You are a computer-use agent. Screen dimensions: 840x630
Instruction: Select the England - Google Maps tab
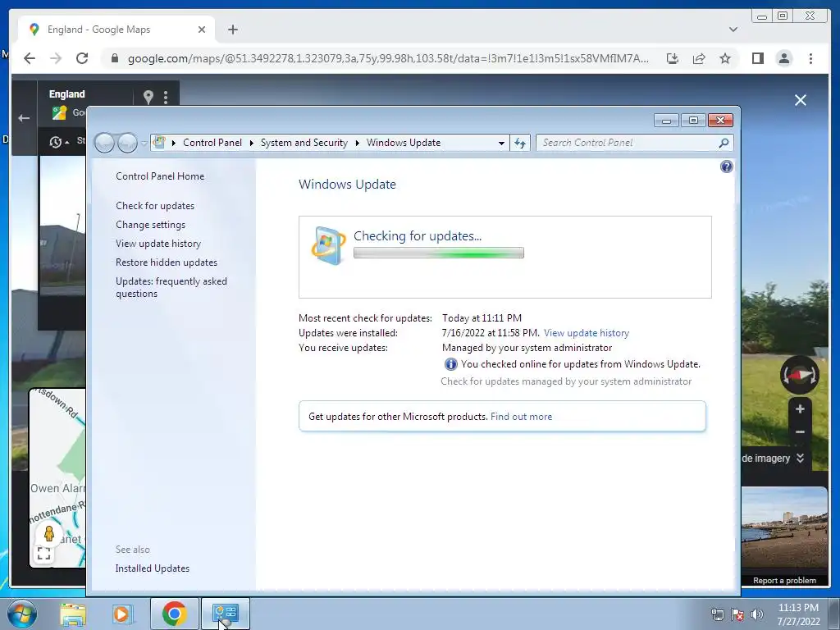click(x=116, y=30)
